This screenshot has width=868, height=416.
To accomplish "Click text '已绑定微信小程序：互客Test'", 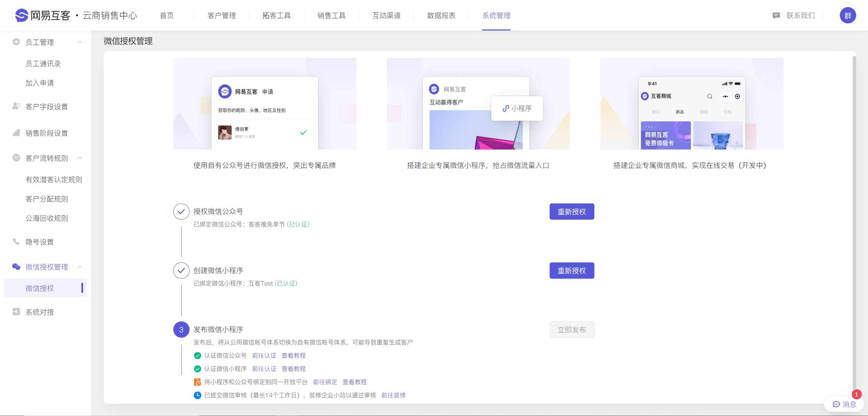I will click(233, 283).
